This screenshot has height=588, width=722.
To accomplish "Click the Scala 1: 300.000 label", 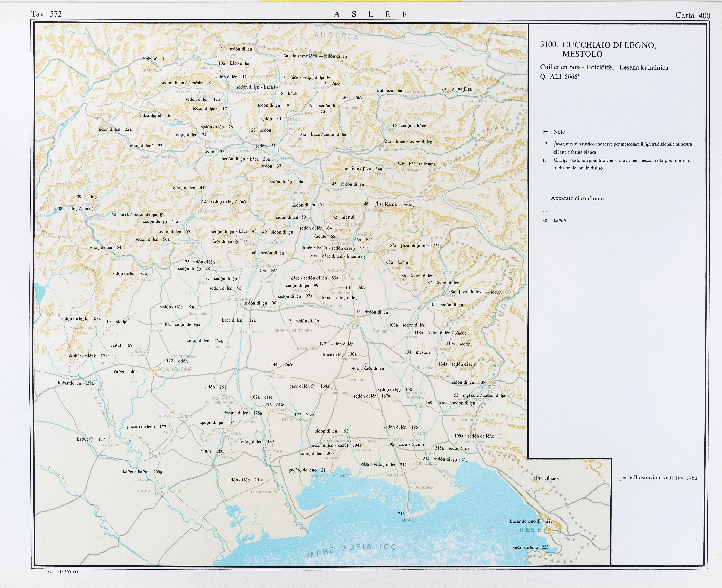I will click(x=63, y=572).
